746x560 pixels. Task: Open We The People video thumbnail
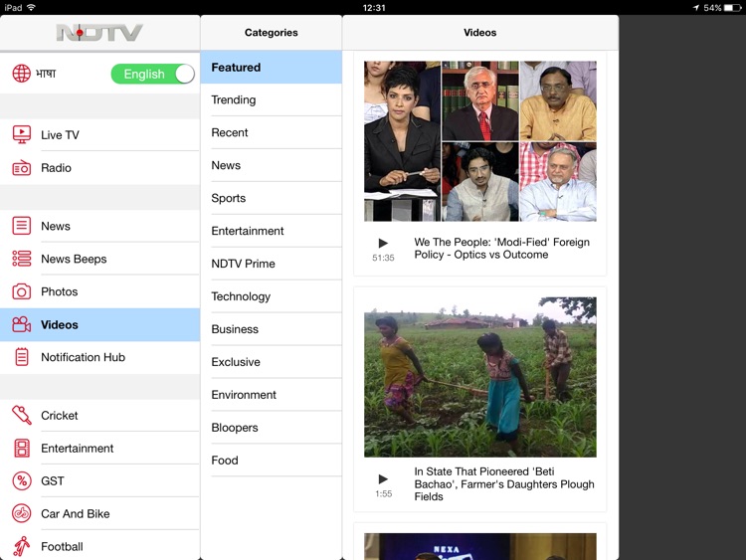[480, 141]
